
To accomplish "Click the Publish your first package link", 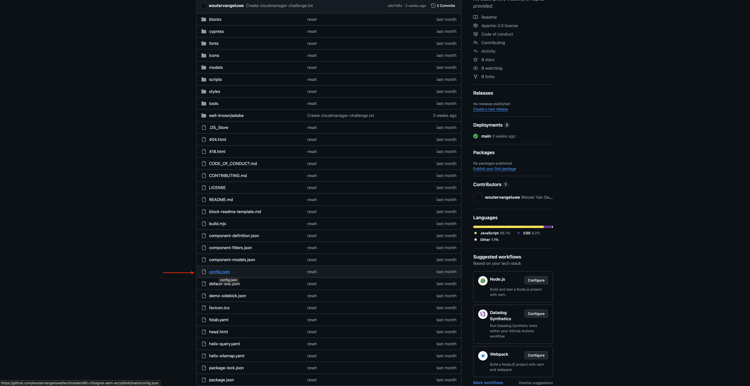I will pyautogui.click(x=495, y=169).
